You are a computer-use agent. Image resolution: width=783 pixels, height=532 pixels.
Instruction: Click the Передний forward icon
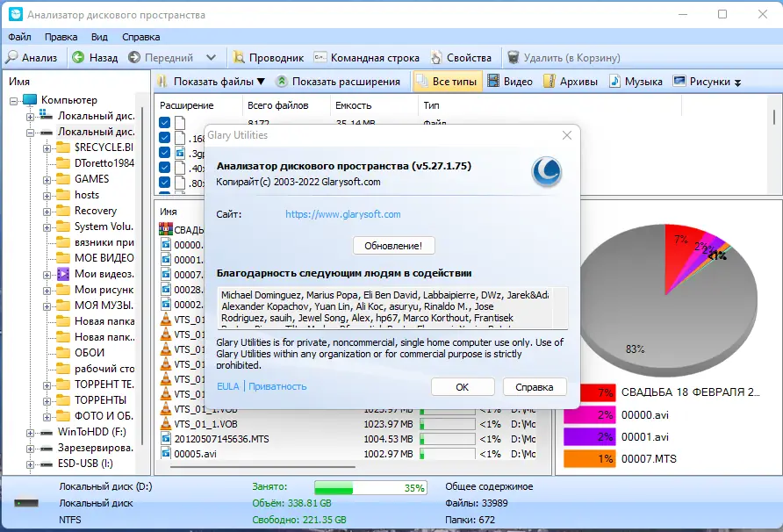click(133, 57)
